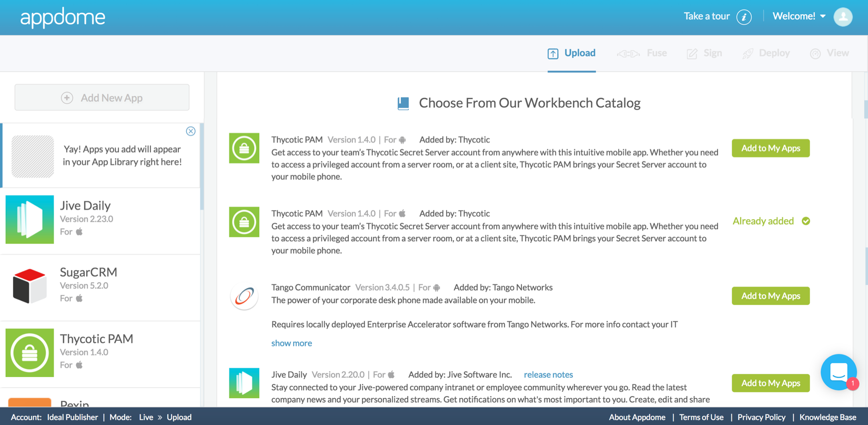The height and width of the screenshot is (425, 868).
Task: Click the plus icon in Add New App
Action: click(x=67, y=98)
